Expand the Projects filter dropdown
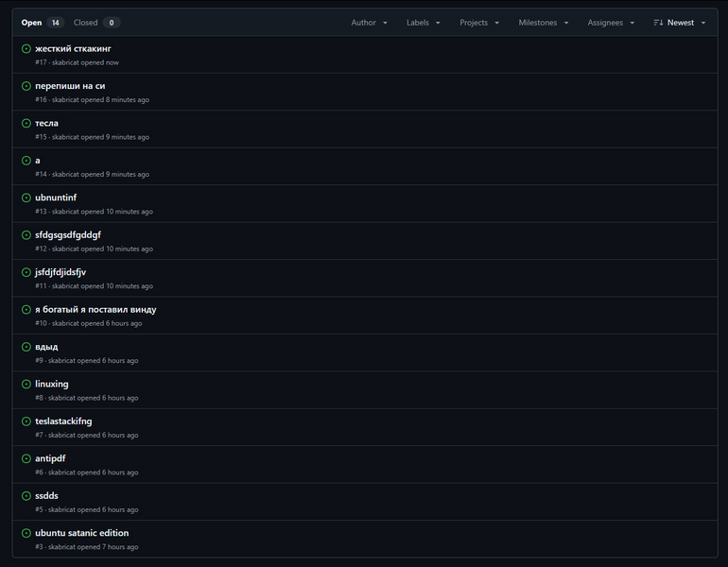The image size is (728, 567). [x=479, y=23]
